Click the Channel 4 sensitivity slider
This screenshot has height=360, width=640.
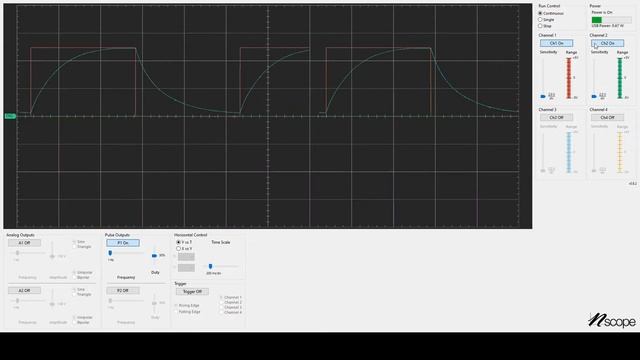coord(594,152)
